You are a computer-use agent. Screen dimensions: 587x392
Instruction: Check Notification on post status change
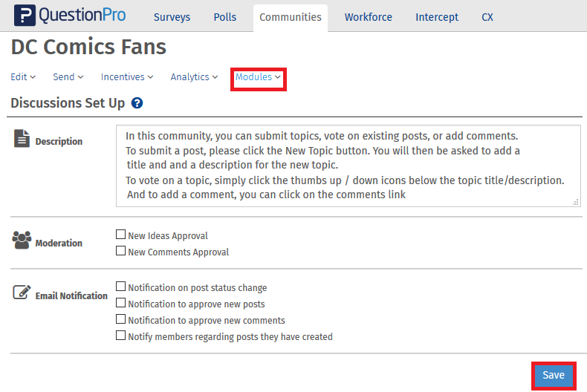tap(121, 287)
